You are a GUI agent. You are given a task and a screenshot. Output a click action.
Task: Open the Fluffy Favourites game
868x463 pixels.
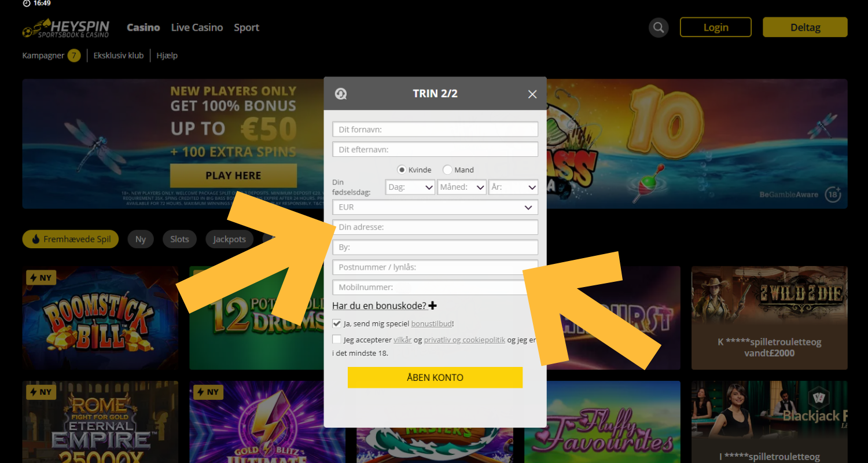[602, 422]
